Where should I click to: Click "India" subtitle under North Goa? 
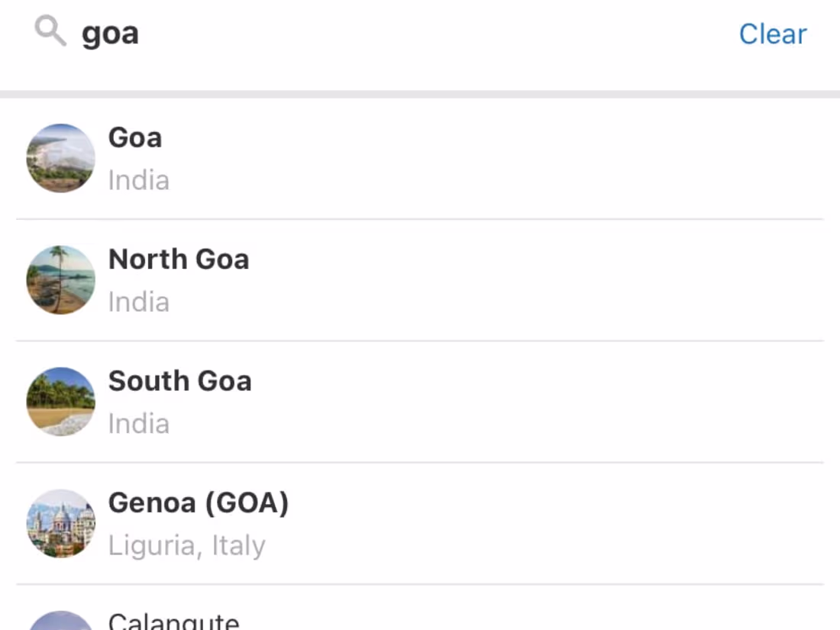coord(138,302)
